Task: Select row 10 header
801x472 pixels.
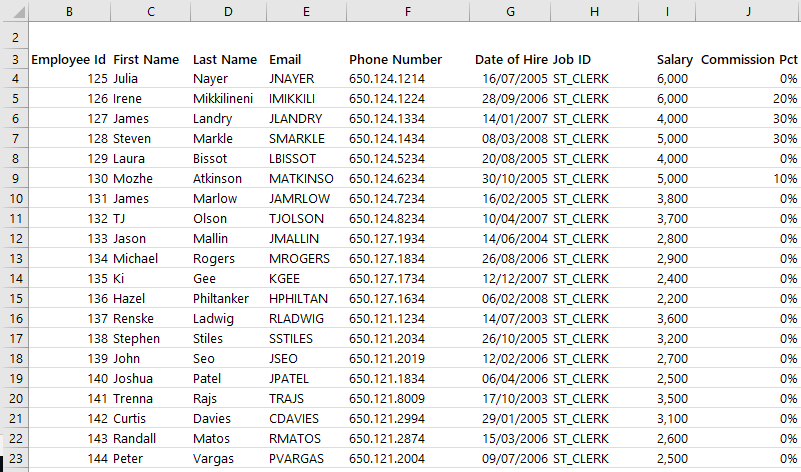Action: [x=15, y=198]
